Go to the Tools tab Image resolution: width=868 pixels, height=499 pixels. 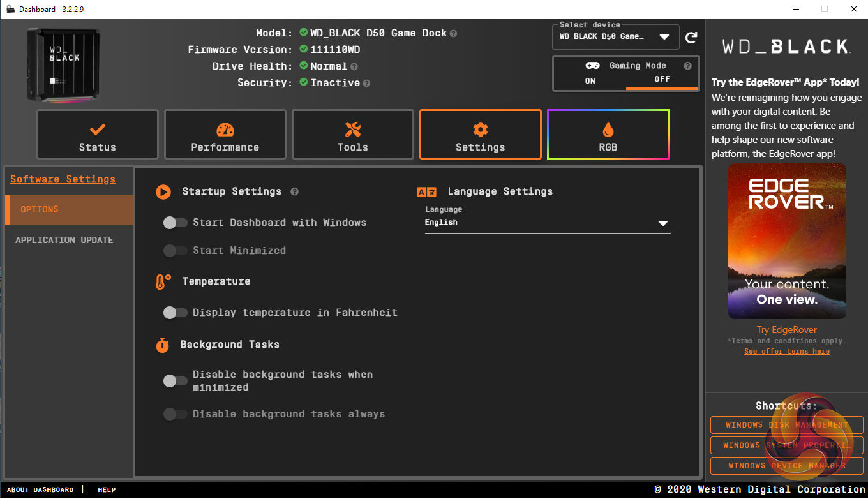tap(353, 135)
